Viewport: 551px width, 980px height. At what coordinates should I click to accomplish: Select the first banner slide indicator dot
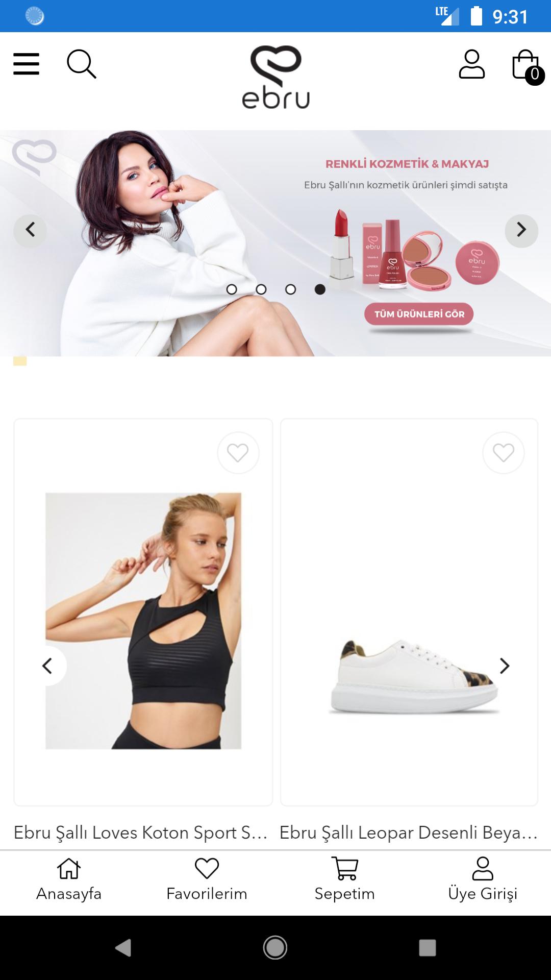(232, 289)
